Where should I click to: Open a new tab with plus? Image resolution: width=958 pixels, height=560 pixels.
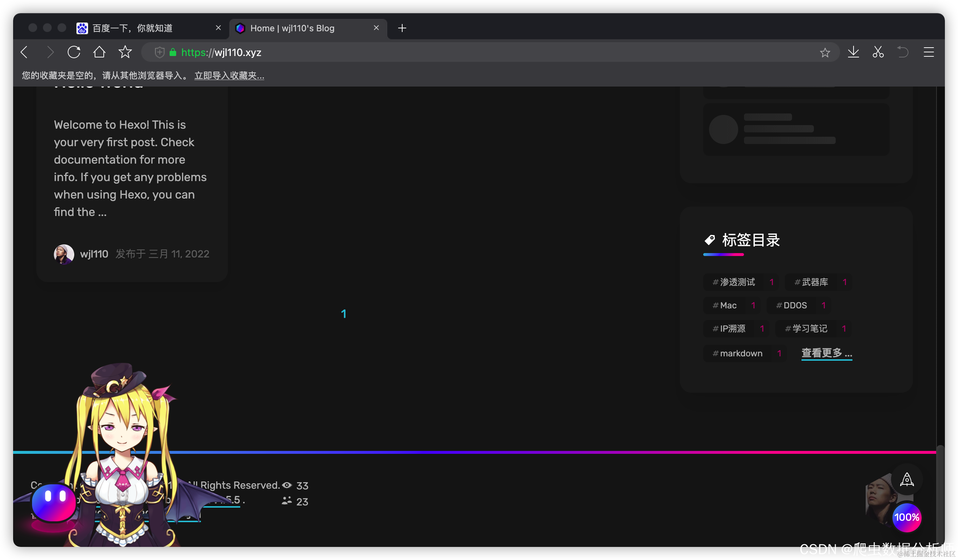click(402, 28)
